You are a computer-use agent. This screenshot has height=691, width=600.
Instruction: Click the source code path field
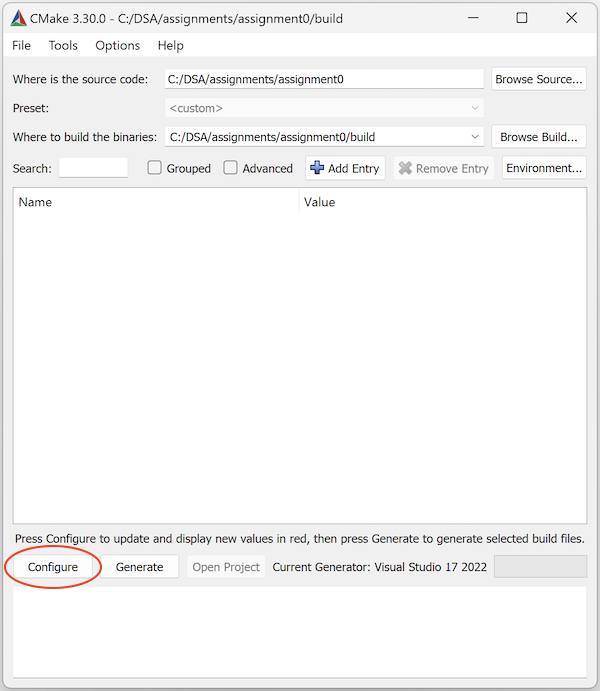[325, 79]
